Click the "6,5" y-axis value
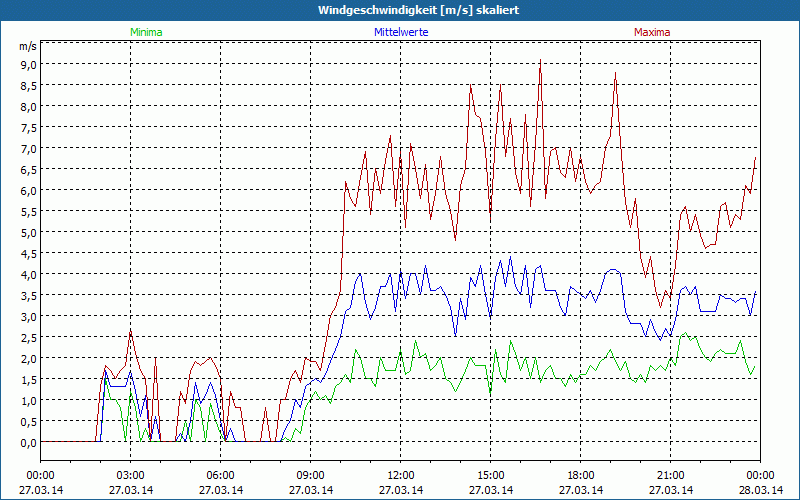800x500 pixels. pos(29,169)
